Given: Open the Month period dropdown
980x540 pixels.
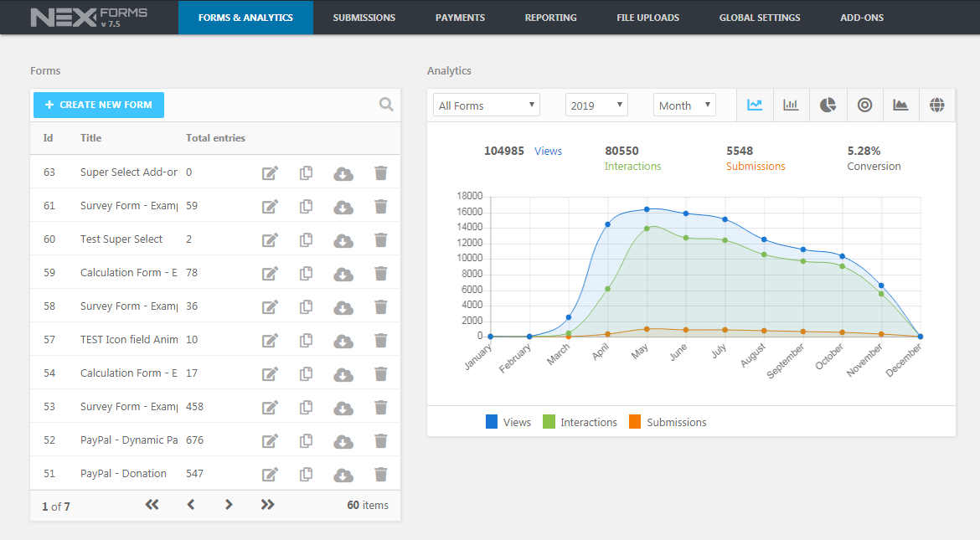Looking at the screenshot, I should (684, 105).
